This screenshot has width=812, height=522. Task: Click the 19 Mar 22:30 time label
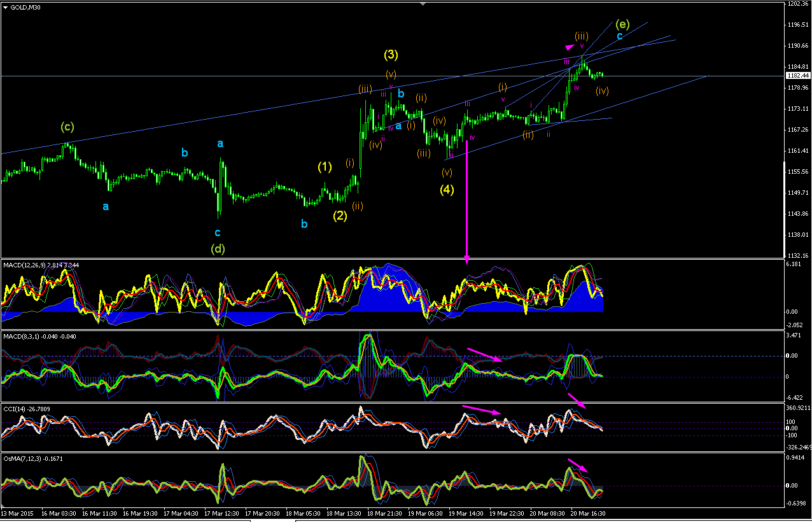(x=507, y=512)
